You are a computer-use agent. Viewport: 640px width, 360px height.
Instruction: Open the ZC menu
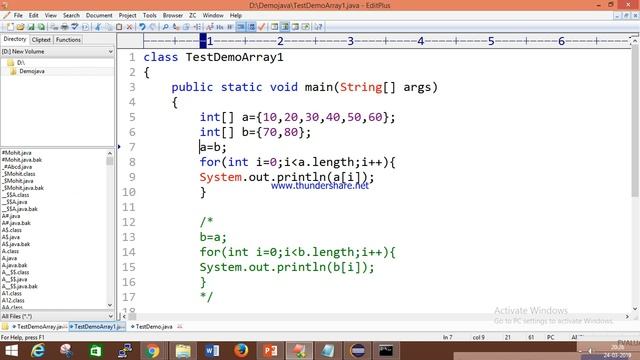[x=193, y=16]
